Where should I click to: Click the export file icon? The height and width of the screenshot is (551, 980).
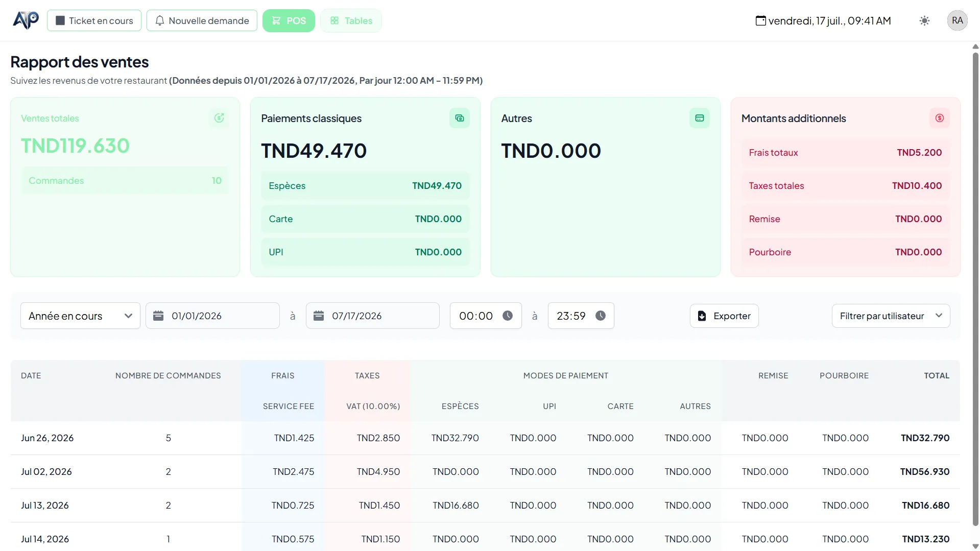point(702,316)
